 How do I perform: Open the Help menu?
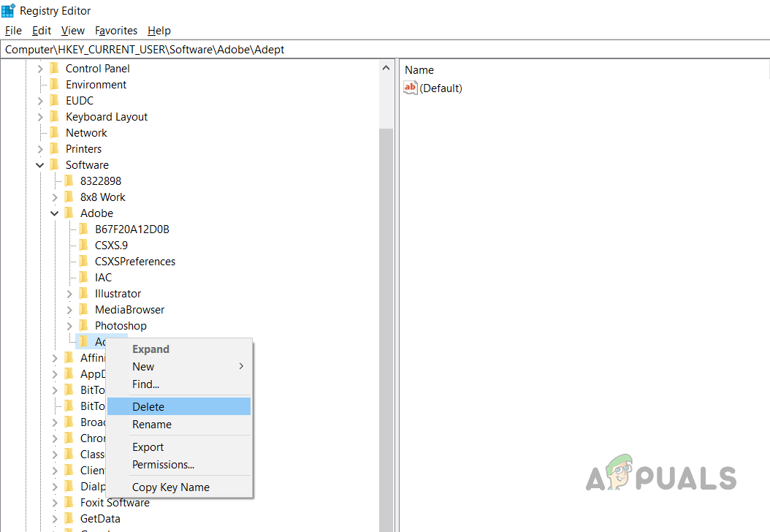click(x=159, y=31)
